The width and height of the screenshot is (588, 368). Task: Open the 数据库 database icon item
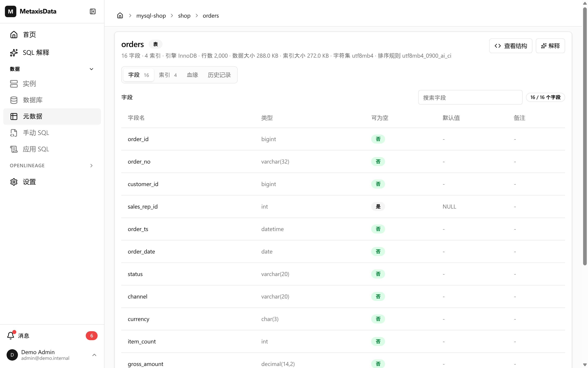(14, 100)
